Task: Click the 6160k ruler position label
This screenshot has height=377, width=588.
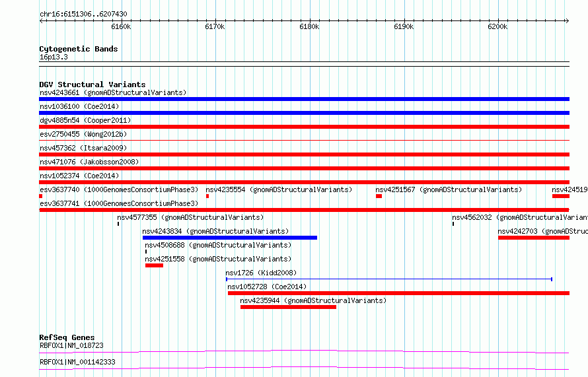Action: 121,26
